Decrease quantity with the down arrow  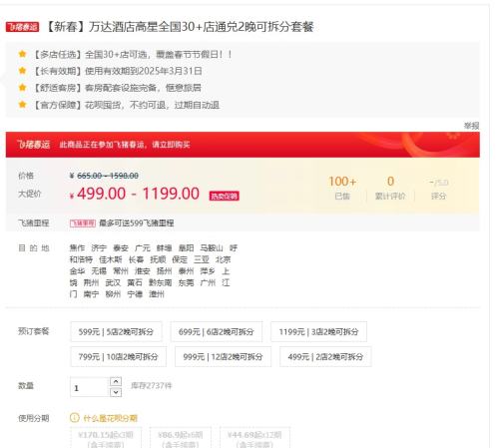[116, 392]
